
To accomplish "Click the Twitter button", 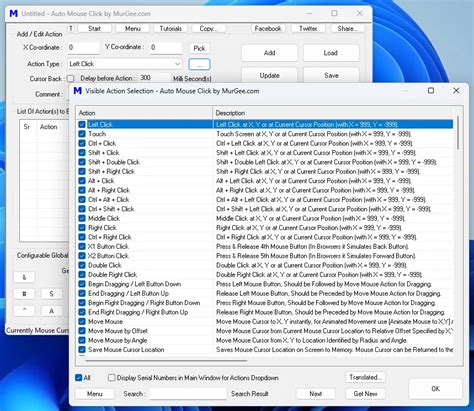I will pyautogui.click(x=308, y=28).
